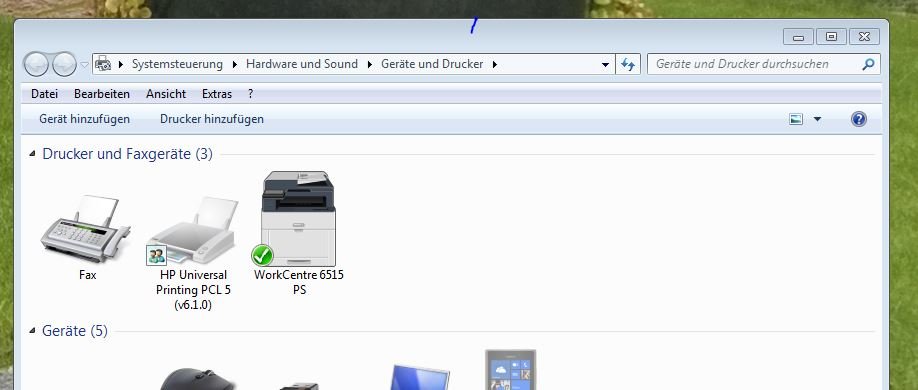918x390 pixels.
Task: Click the refresh icon beside the address bar
Action: coord(628,64)
